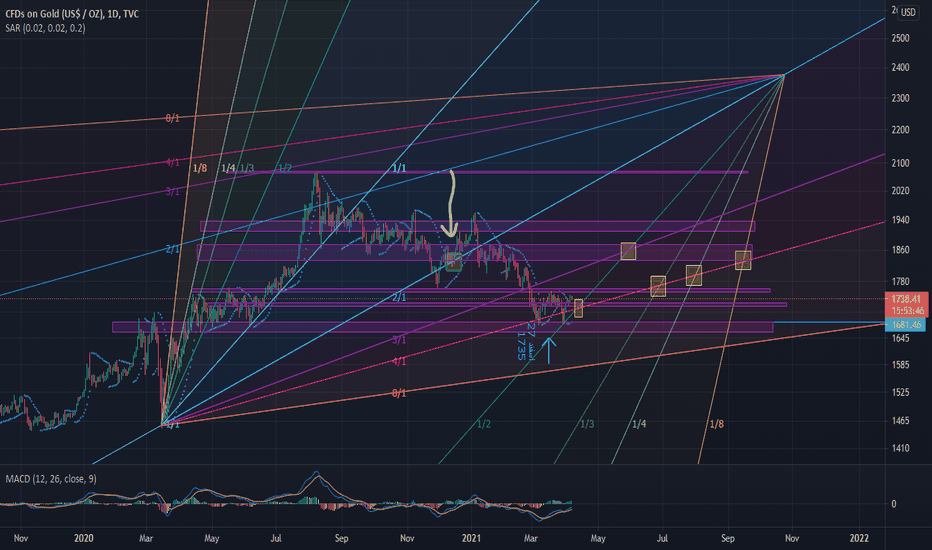The image size is (932, 550).
Task: Click the 2022 year label on the time axis
Action: [x=859, y=538]
